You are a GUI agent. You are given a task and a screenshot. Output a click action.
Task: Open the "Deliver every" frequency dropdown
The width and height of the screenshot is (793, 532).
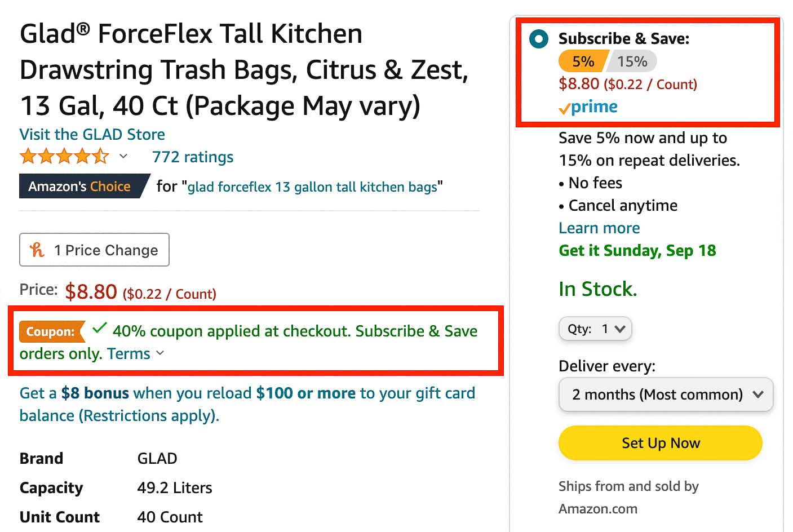666,394
